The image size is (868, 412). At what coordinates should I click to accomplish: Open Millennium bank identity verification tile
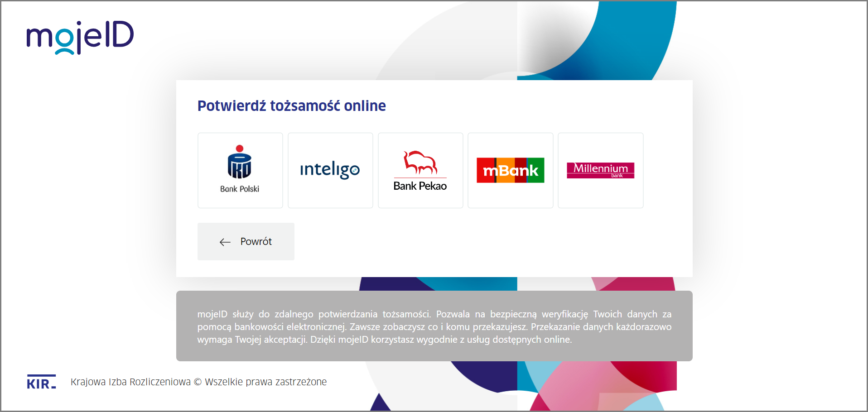[x=600, y=170]
